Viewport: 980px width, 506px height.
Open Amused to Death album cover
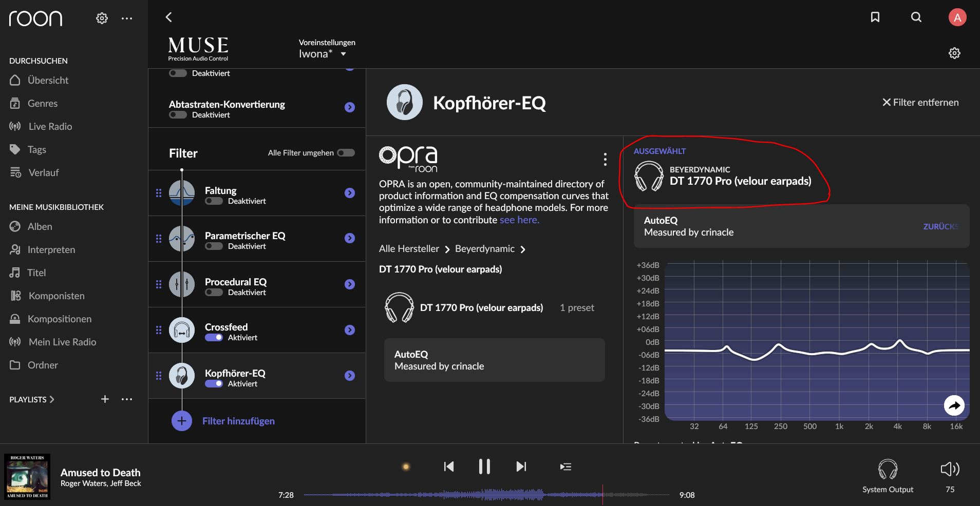[x=27, y=476]
